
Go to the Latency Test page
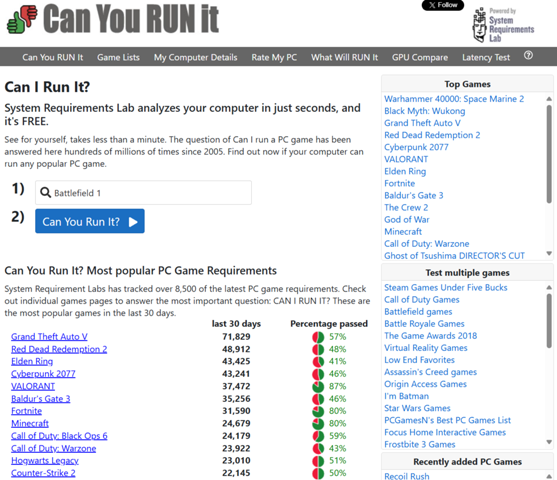click(486, 57)
